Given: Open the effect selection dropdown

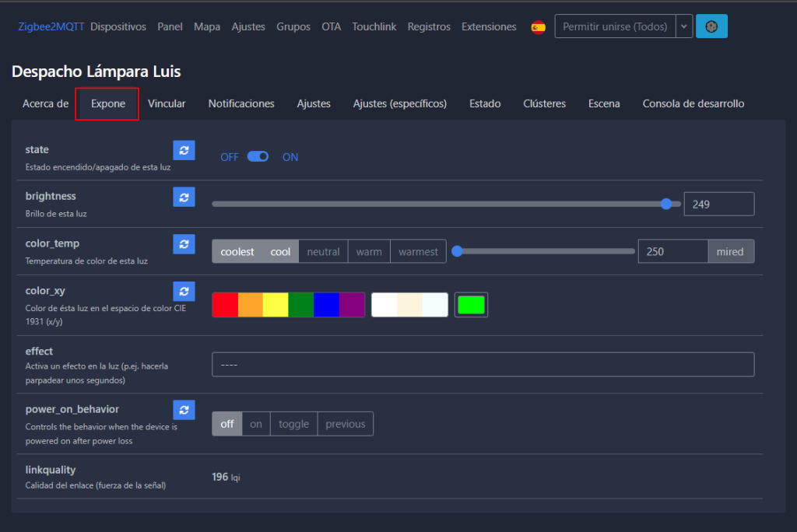Looking at the screenshot, I should (x=483, y=365).
